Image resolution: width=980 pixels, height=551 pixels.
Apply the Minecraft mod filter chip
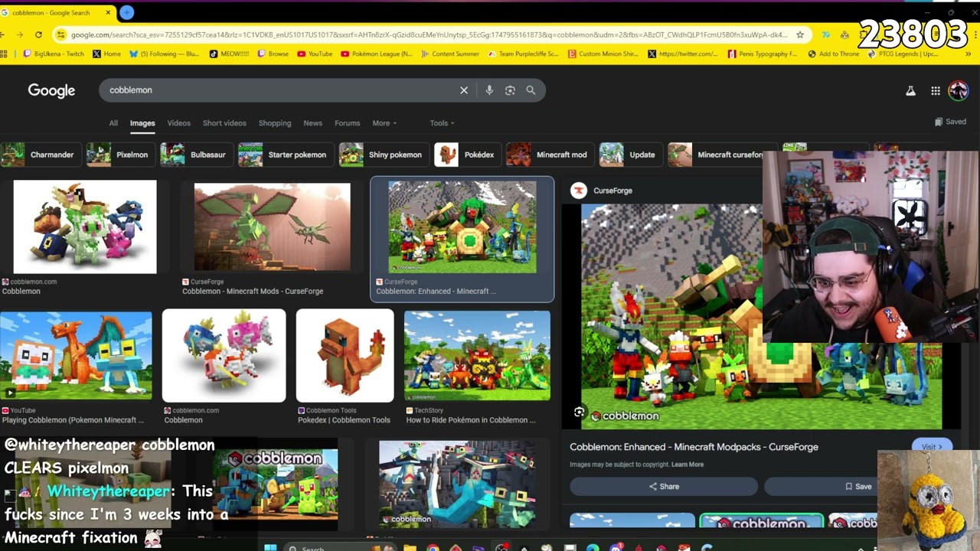[549, 155]
